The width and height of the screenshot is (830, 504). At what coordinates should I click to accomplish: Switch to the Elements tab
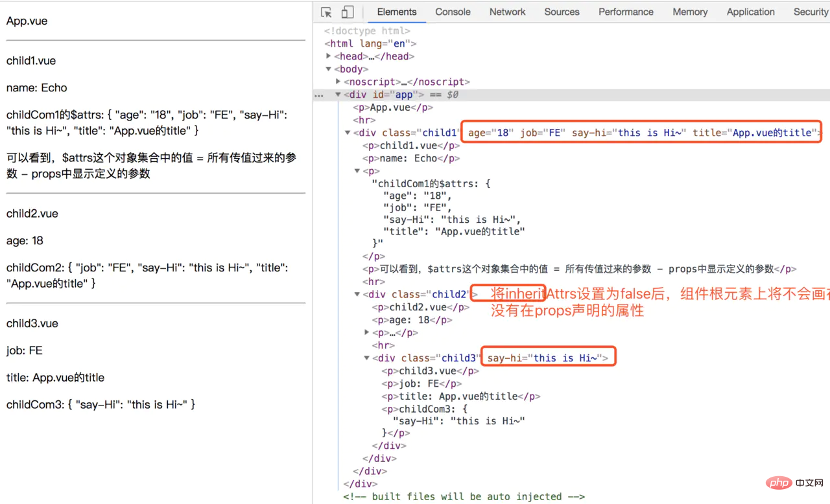coord(397,12)
